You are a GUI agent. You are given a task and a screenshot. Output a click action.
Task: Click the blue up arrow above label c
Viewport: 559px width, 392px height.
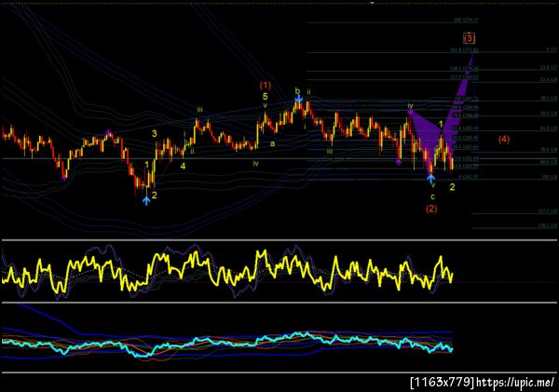point(431,178)
